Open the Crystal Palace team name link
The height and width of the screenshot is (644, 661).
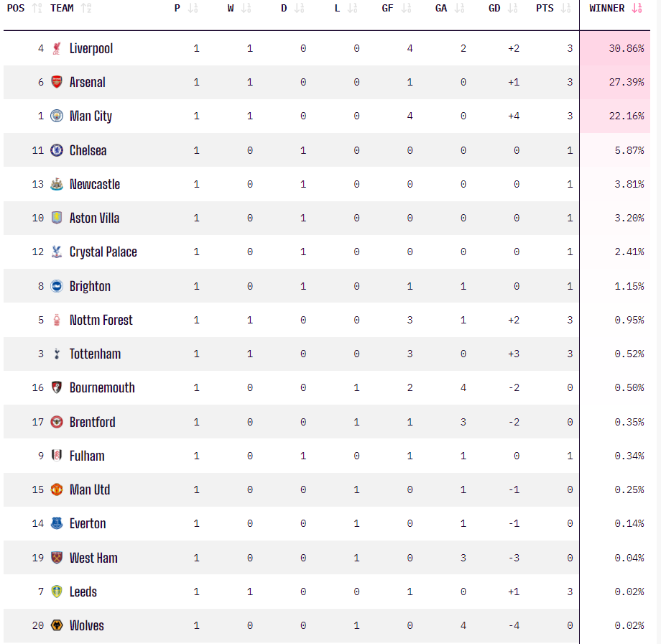pyautogui.click(x=103, y=252)
